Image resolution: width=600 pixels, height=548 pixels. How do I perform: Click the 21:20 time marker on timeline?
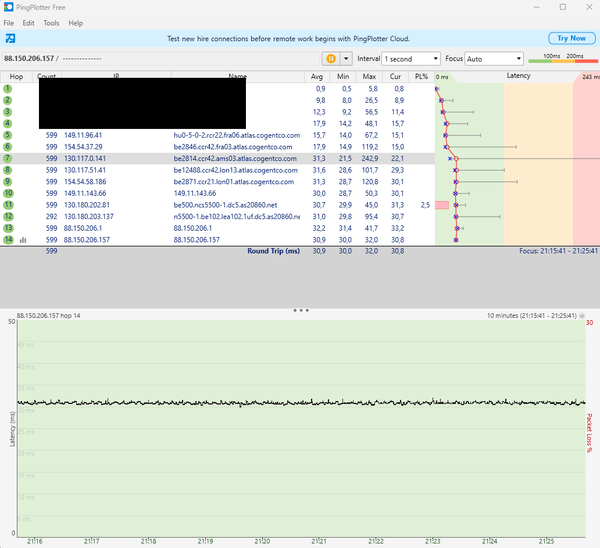[x=262, y=541]
